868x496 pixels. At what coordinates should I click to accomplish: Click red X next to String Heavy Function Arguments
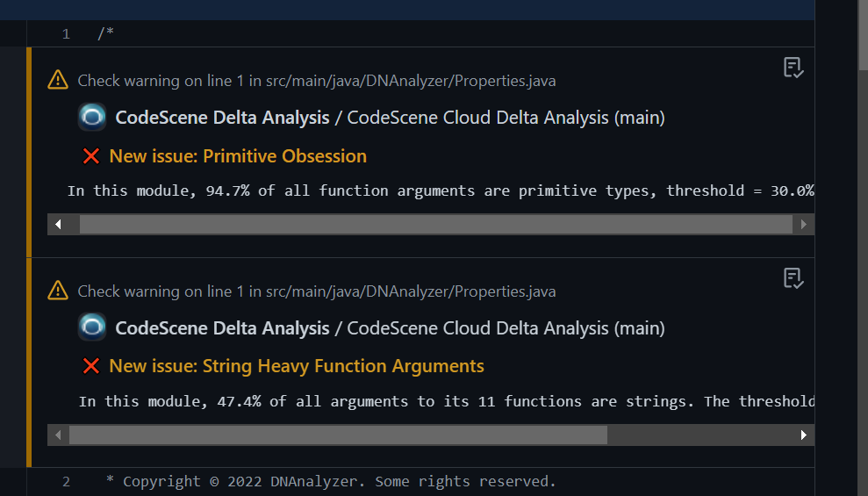(90, 366)
